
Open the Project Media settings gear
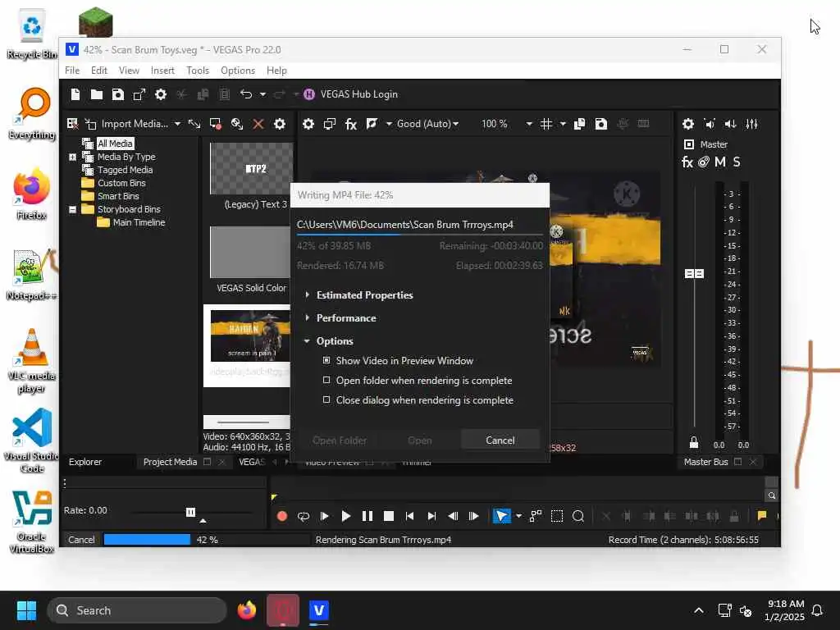[x=280, y=124]
